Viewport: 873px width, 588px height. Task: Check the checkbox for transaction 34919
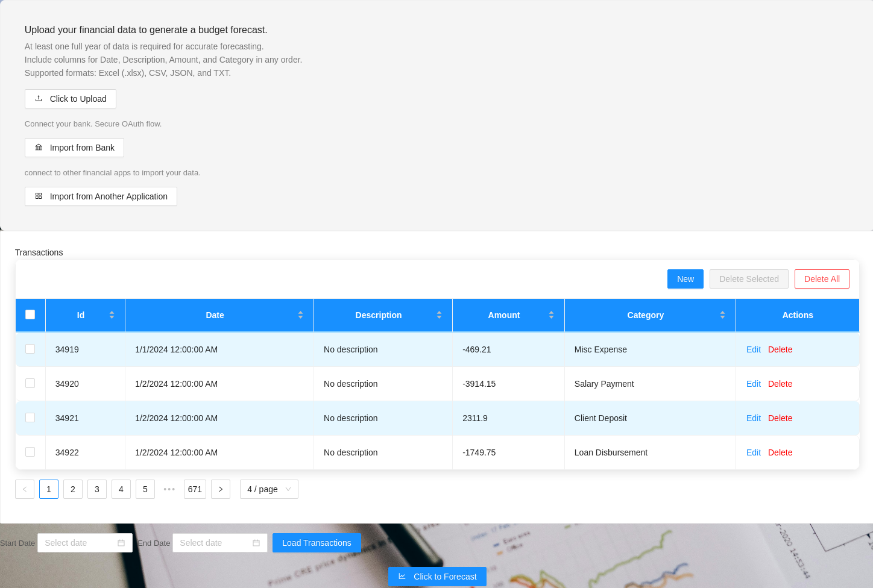(30, 348)
